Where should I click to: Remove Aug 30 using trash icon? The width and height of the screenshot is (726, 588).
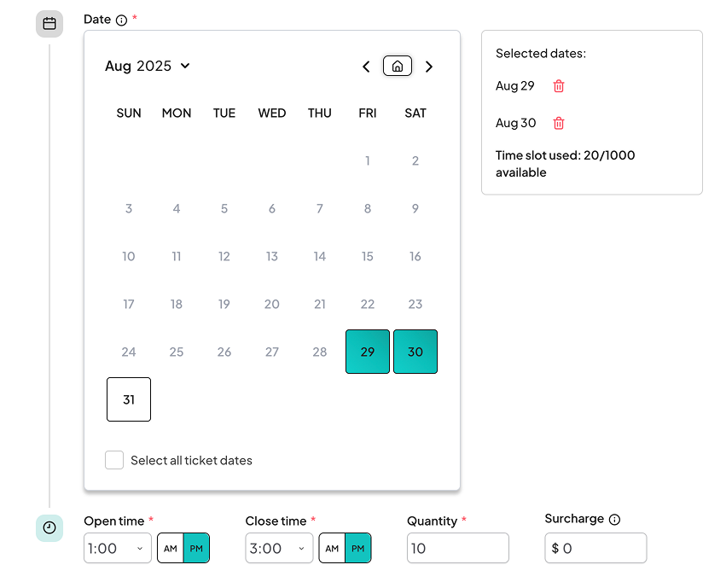point(559,124)
